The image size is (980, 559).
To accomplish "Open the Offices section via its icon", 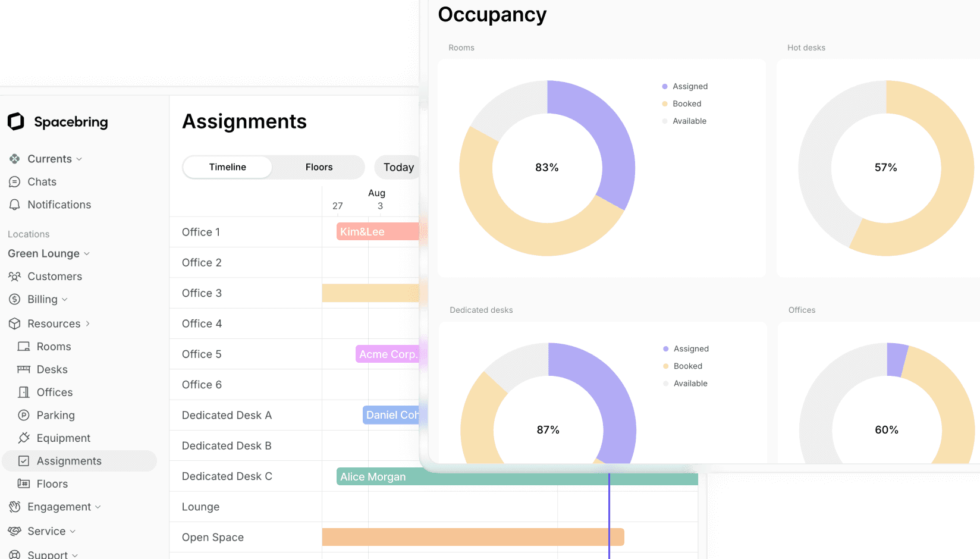I will click(24, 392).
